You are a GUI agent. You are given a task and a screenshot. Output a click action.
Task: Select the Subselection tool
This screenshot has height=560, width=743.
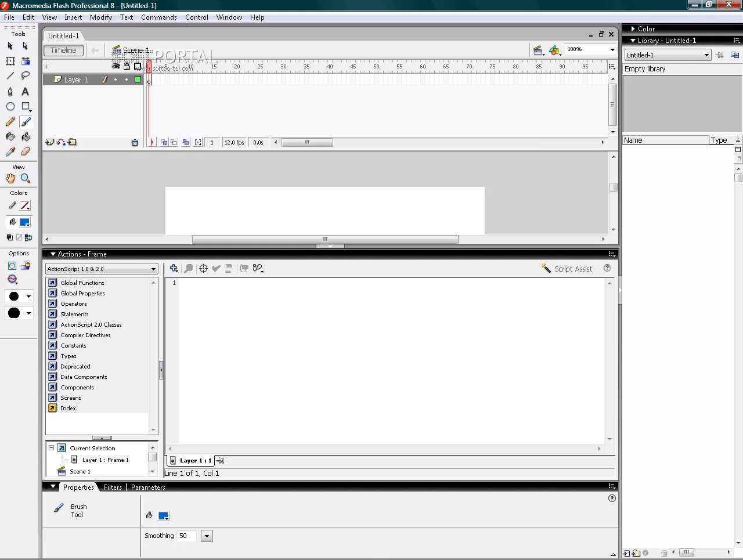pyautogui.click(x=25, y=46)
